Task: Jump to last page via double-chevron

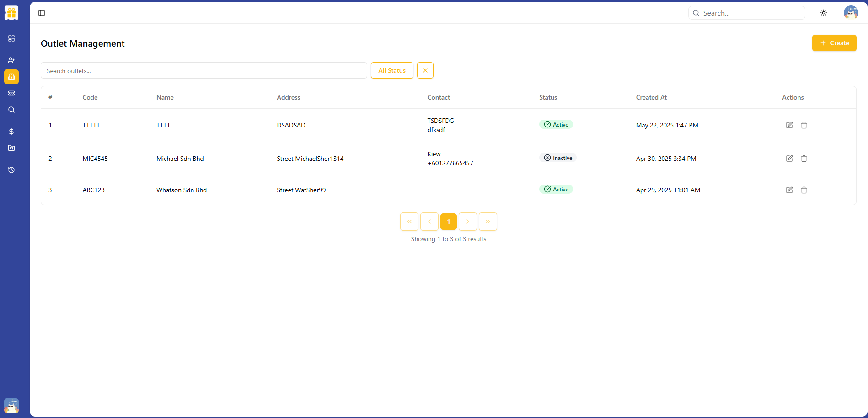Action: pyautogui.click(x=488, y=221)
